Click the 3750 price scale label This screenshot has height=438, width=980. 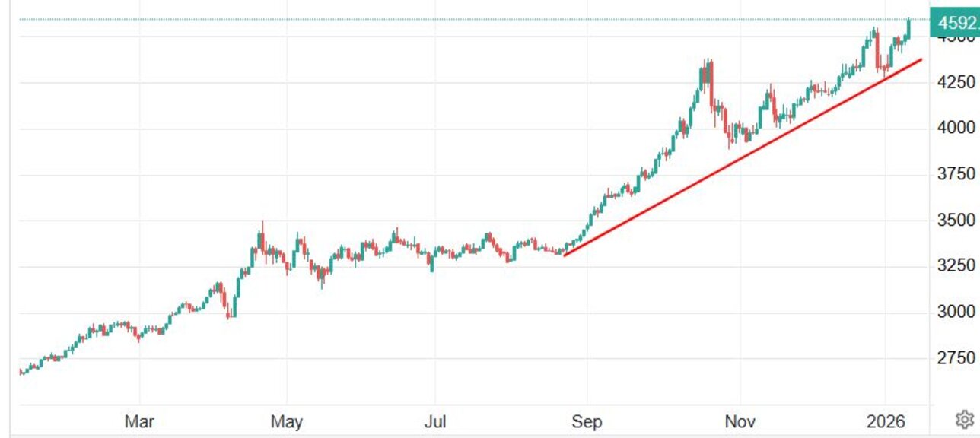[955, 174]
